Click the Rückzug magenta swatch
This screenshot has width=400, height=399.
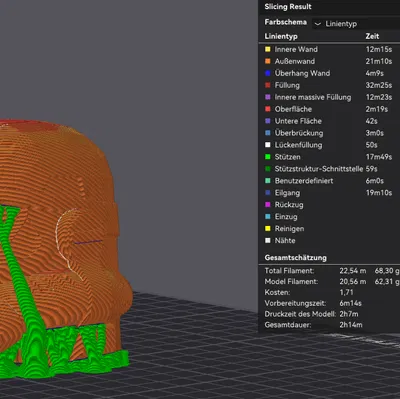pyautogui.click(x=268, y=205)
